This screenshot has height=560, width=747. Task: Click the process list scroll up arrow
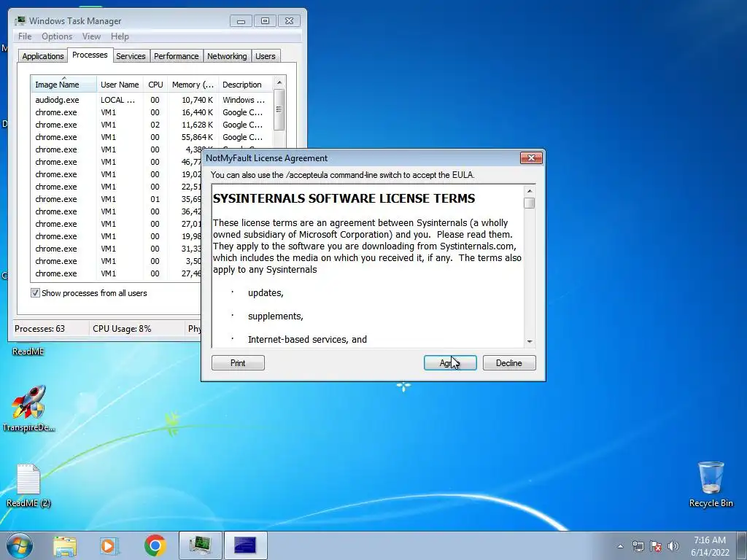[279, 82]
